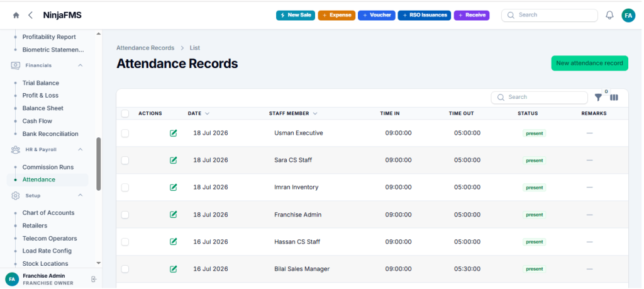Click the FA avatar in sidebar footer
This screenshot has width=644, height=289.
tap(12, 279)
